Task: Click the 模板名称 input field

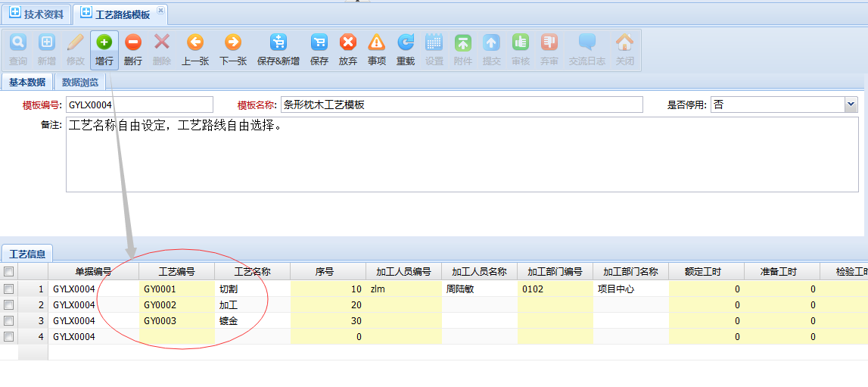Action: click(x=462, y=105)
